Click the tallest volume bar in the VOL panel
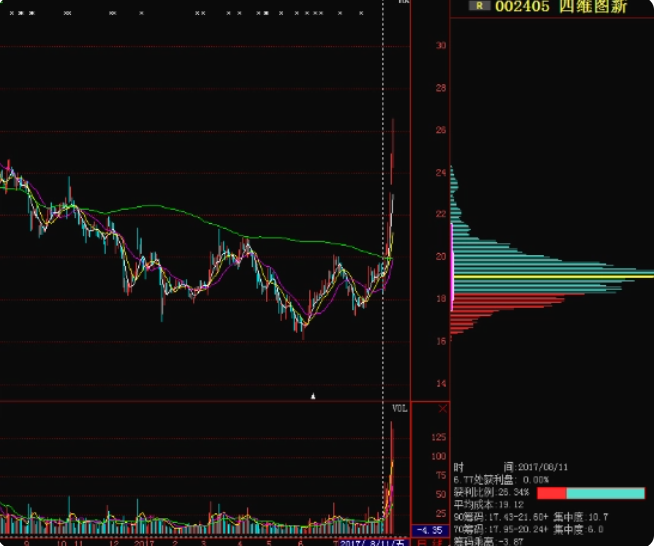This screenshot has height=546, width=654. coord(391,478)
